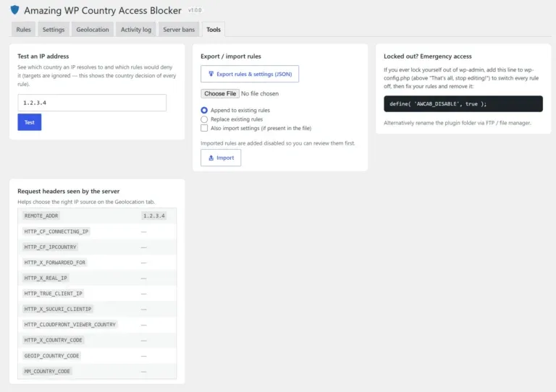Open the Geolocation tab

pyautogui.click(x=93, y=30)
